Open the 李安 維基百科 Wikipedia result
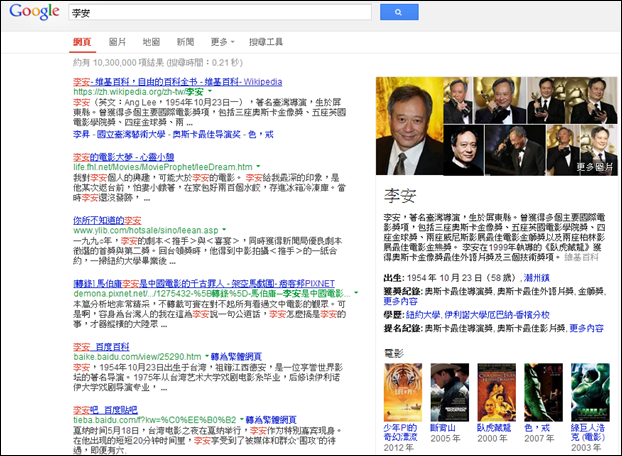 (x=177, y=82)
